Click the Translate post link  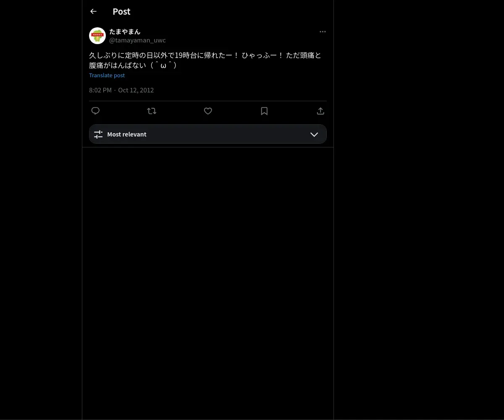click(x=107, y=75)
